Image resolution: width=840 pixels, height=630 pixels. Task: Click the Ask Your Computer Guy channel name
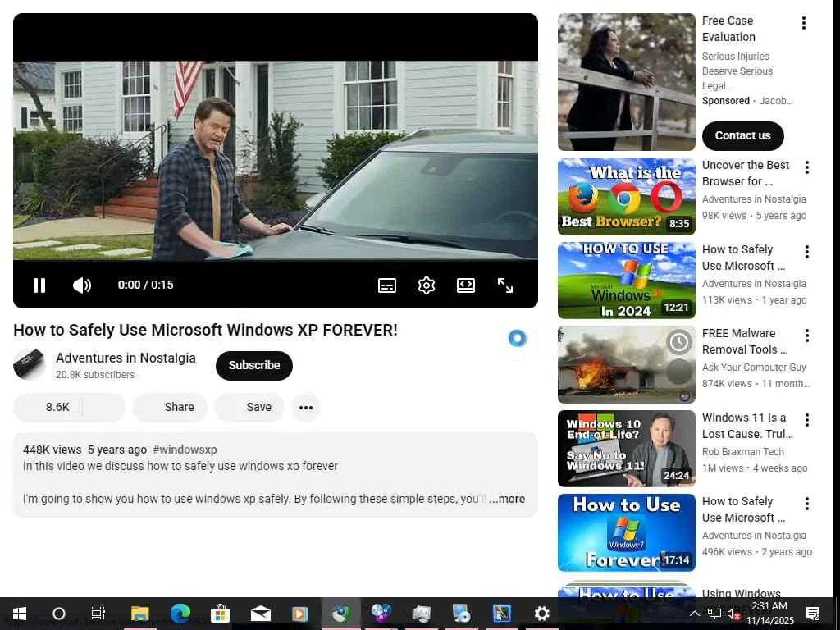754,367
